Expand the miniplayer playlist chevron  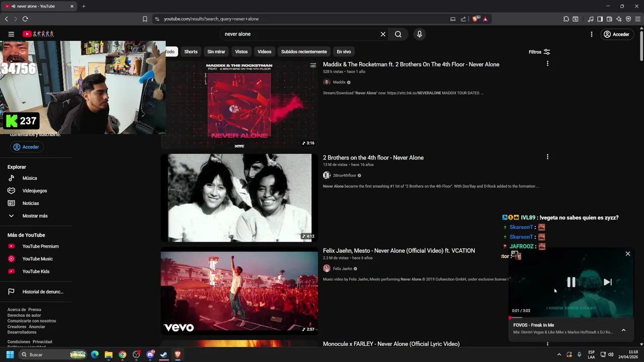(x=623, y=330)
